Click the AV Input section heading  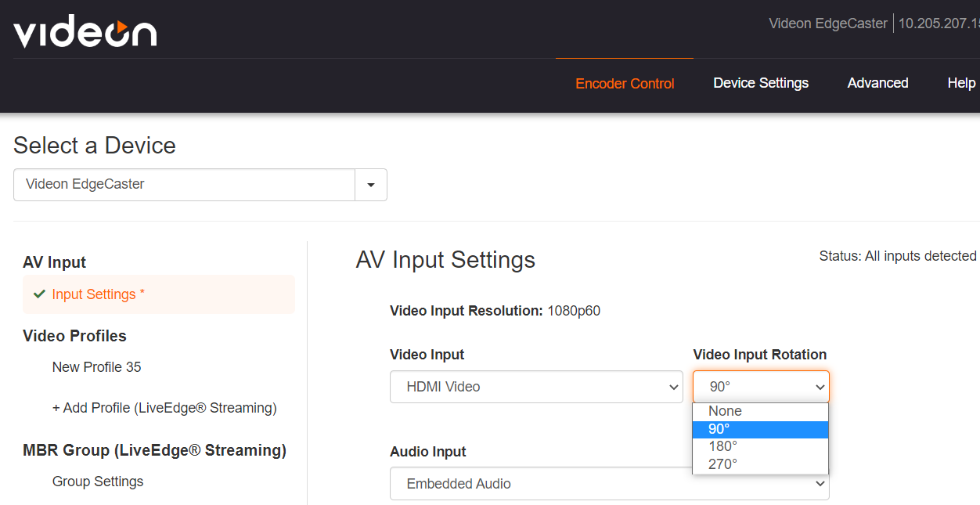click(x=55, y=262)
